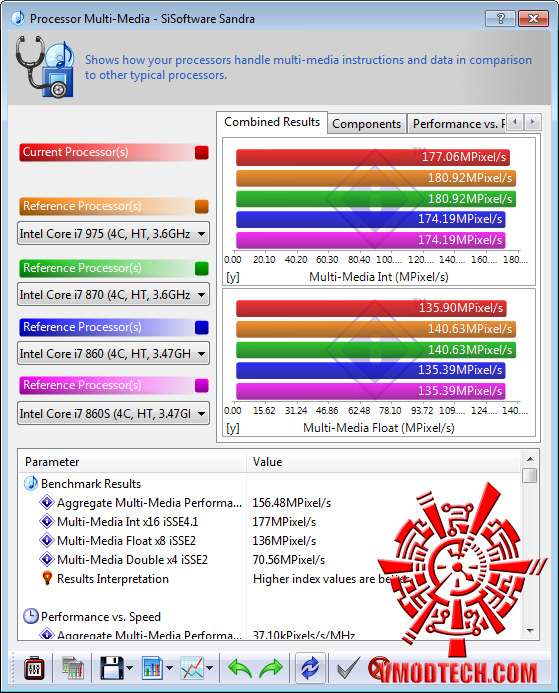Select the Benchmark Results group row
Image resolution: width=559 pixels, height=693 pixels.
271,484
